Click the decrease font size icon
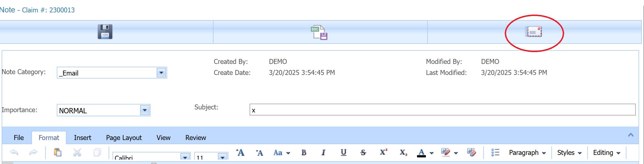Screen dimensions: 644x164 click(x=259, y=153)
